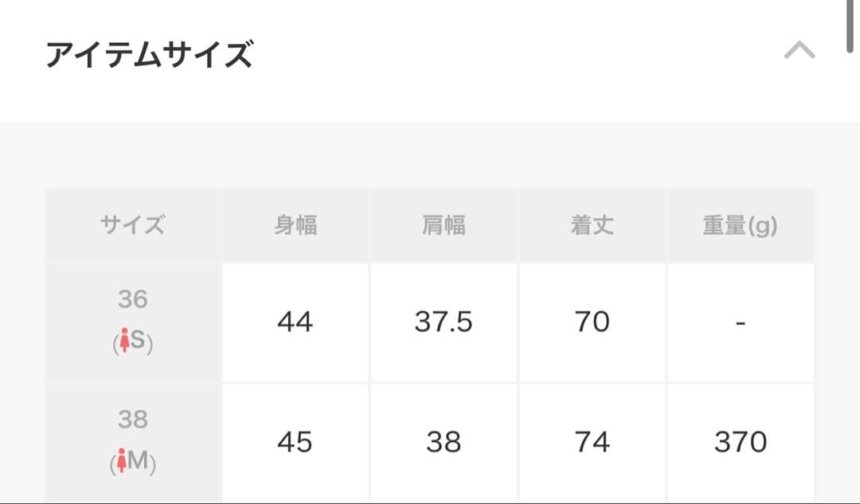
Task: Collapse the アイテムサイズ section chevron
Action: [799, 52]
